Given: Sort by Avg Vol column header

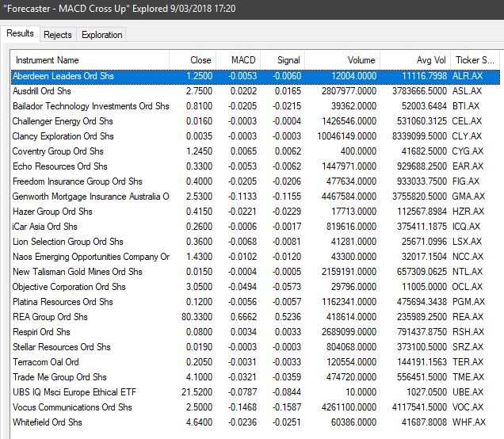Looking at the screenshot, I should point(415,60).
